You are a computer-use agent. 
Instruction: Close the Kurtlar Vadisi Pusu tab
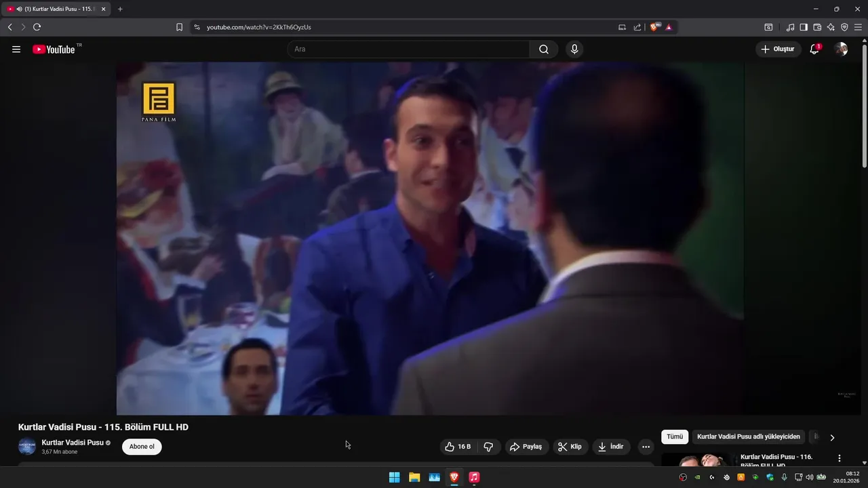[x=103, y=9]
